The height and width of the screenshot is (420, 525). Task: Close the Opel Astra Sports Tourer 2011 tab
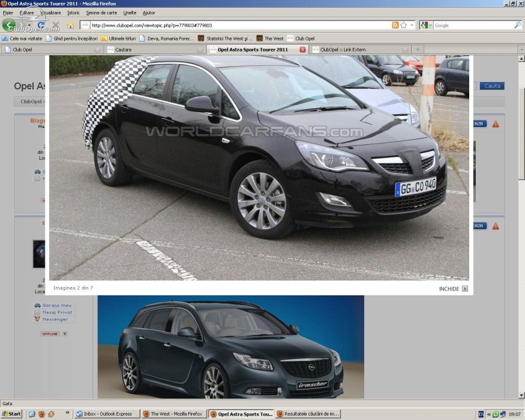pyautogui.click(x=302, y=50)
